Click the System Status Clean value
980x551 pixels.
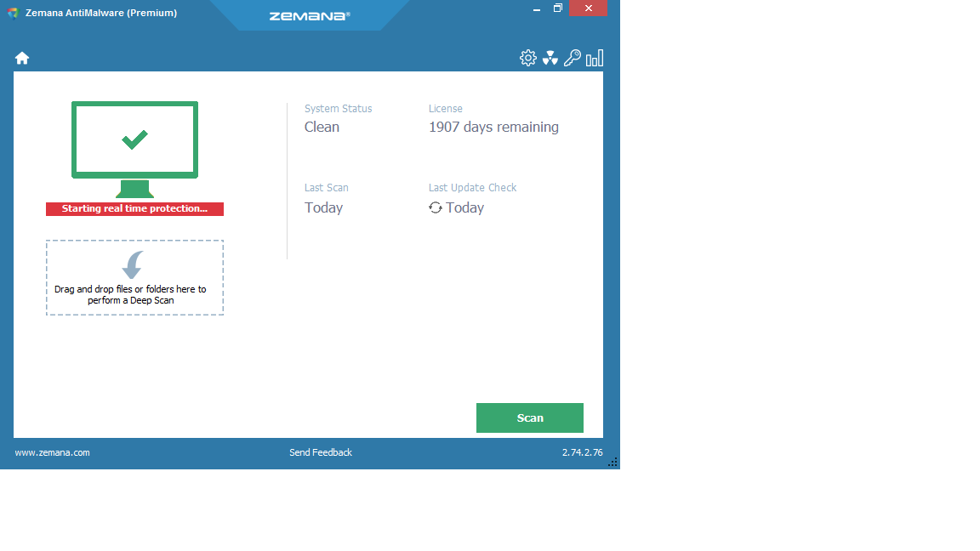point(322,127)
